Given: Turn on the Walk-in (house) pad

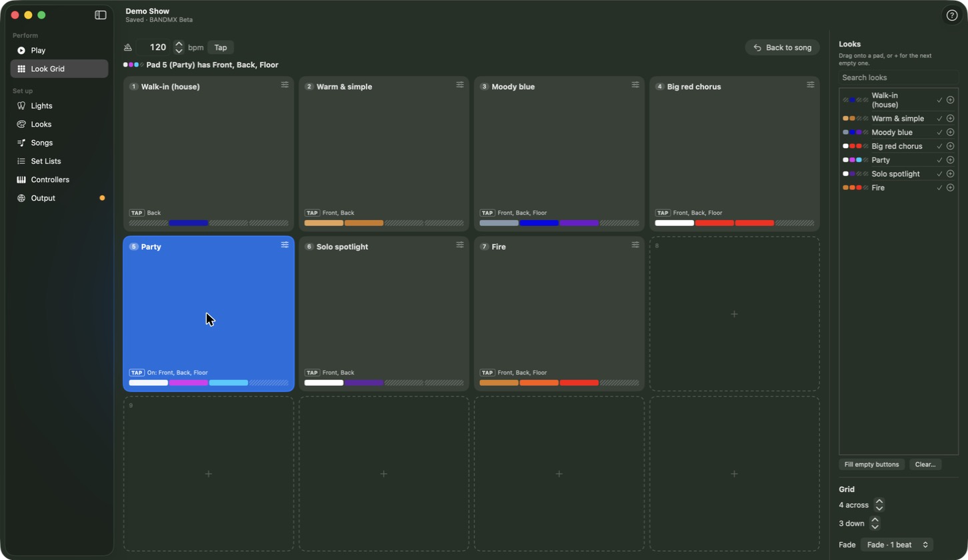Looking at the screenshot, I should point(209,153).
